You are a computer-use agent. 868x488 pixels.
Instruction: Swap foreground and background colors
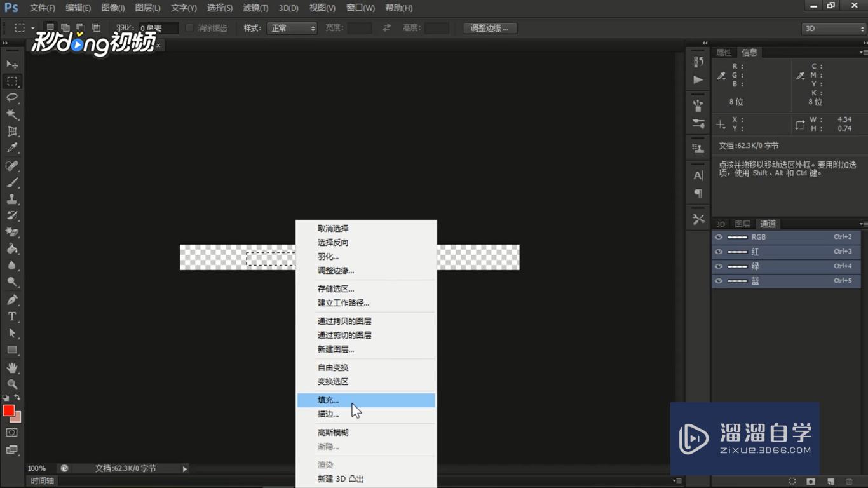18,398
